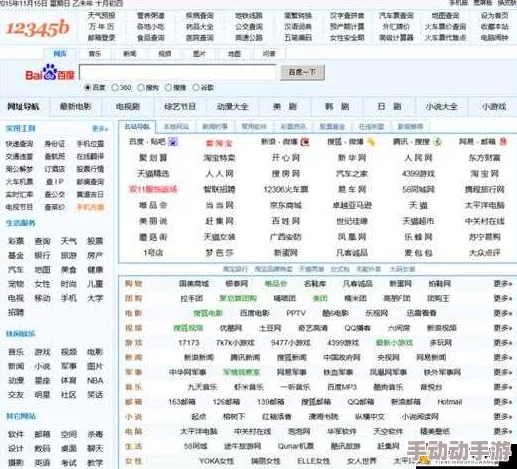Expand 更多 for the 小说 row
Screen dimensions: 517x469
pos(502,416)
